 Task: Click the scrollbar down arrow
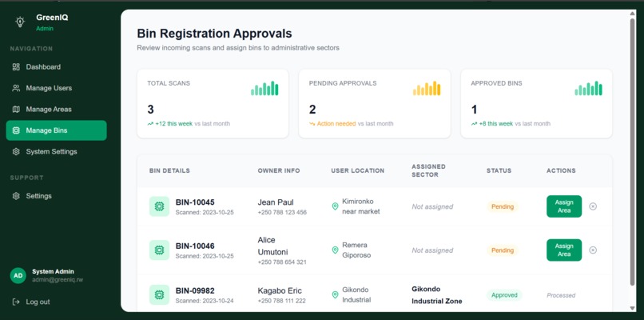pos(633,308)
